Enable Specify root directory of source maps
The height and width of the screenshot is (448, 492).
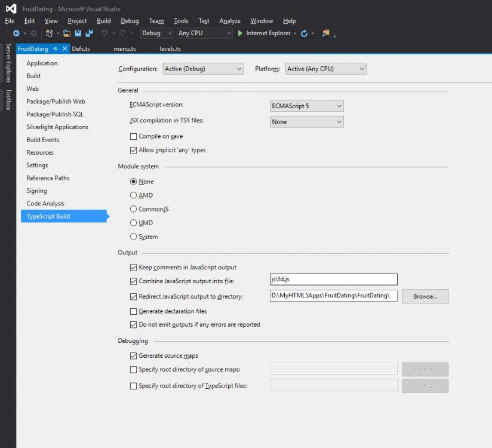pyautogui.click(x=133, y=370)
